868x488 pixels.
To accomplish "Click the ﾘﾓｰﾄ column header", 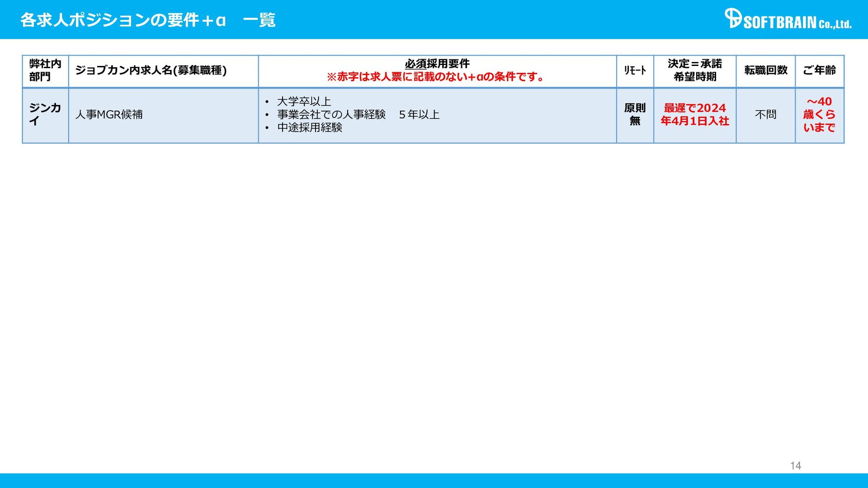I will 635,70.
